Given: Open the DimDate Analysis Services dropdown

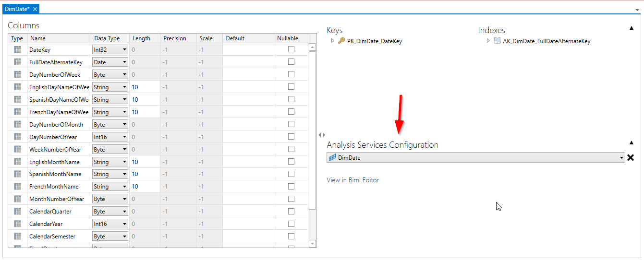Looking at the screenshot, I should [x=621, y=158].
